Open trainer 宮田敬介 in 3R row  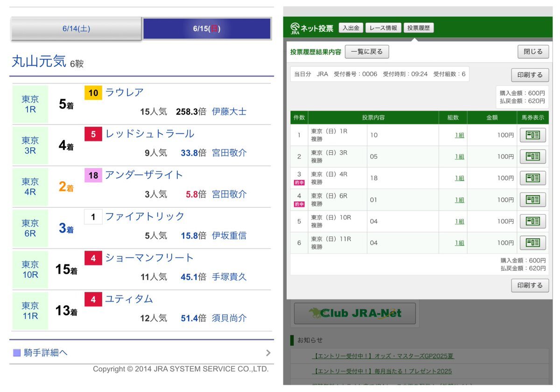229,153
